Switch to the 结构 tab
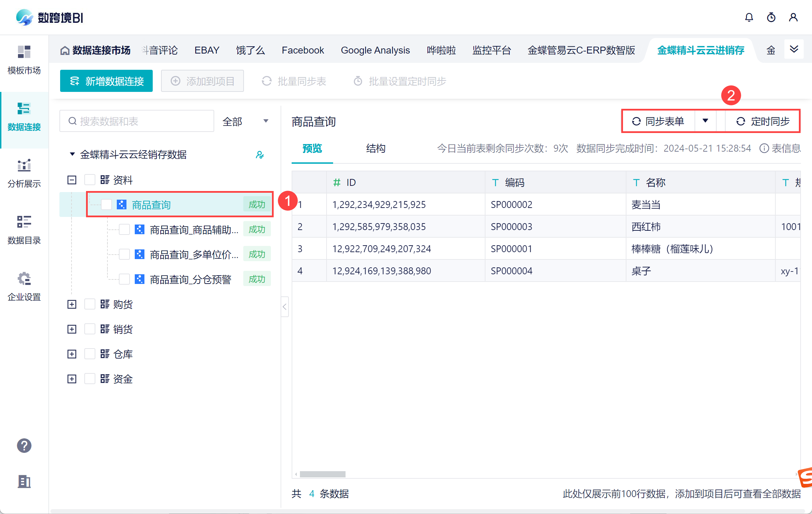The width and height of the screenshot is (812, 514). point(376,149)
